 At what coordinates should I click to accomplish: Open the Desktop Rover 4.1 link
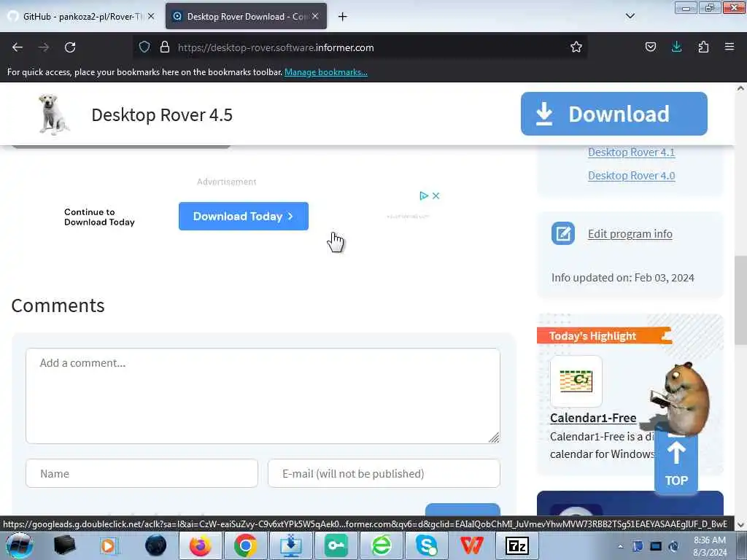[631, 152]
